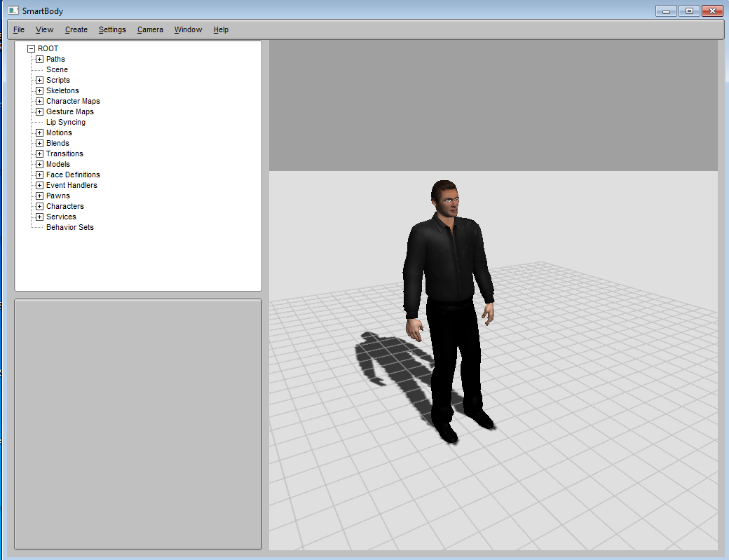
Task: Select the Characters label
Action: [x=65, y=206]
